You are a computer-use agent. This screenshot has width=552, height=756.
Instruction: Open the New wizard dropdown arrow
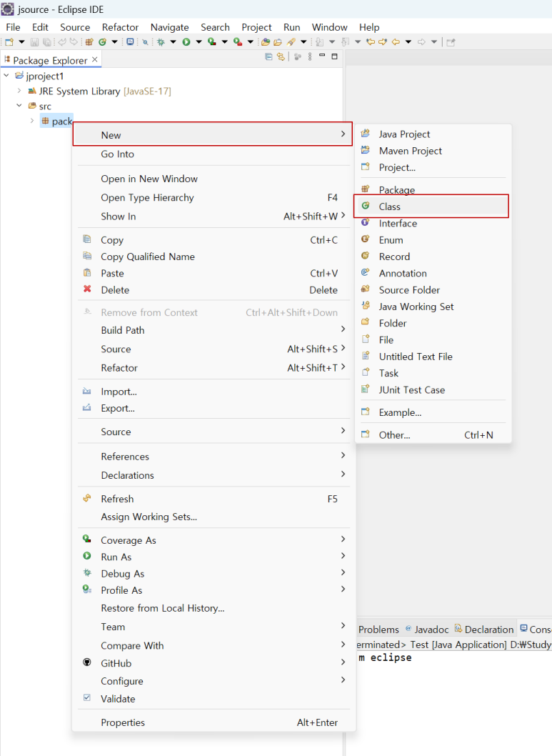(x=21, y=42)
